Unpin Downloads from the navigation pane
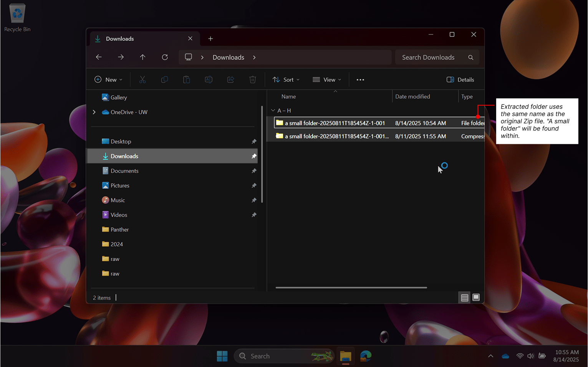The height and width of the screenshot is (367, 588). 254,156
